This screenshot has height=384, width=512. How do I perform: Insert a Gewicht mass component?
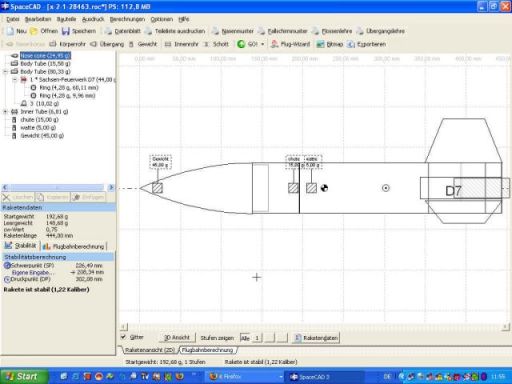143,44
